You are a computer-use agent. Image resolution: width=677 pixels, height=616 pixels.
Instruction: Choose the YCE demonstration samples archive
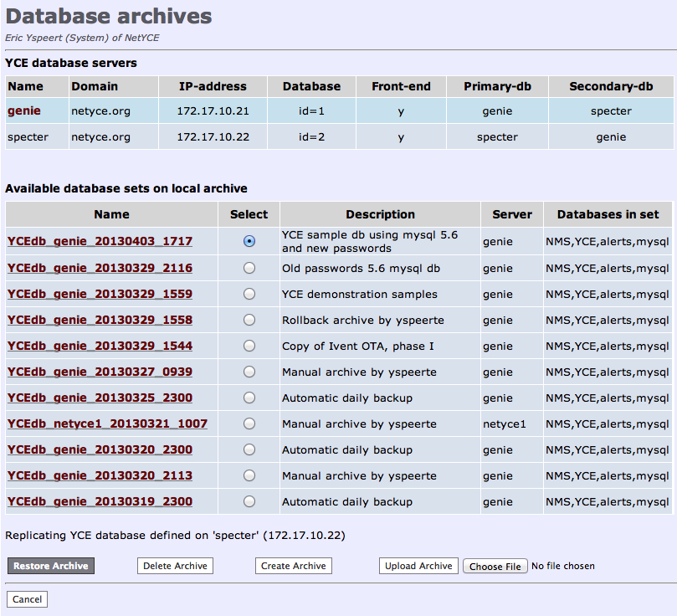[x=249, y=293]
